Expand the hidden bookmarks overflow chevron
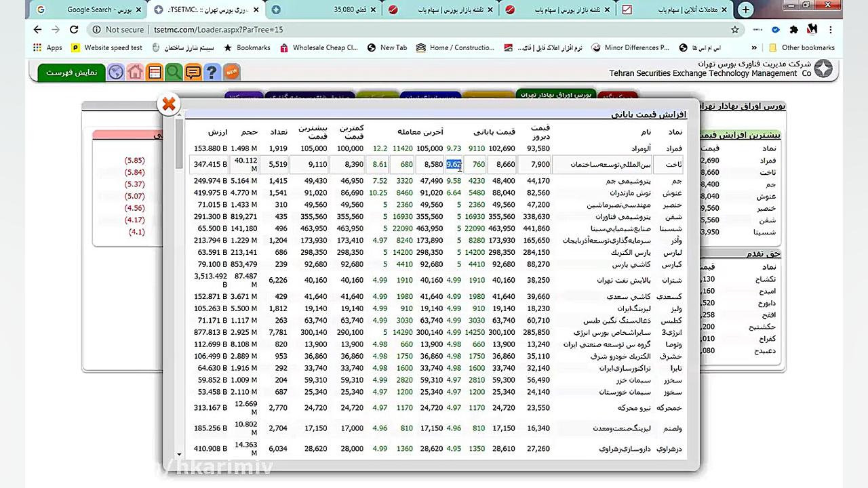 point(754,47)
